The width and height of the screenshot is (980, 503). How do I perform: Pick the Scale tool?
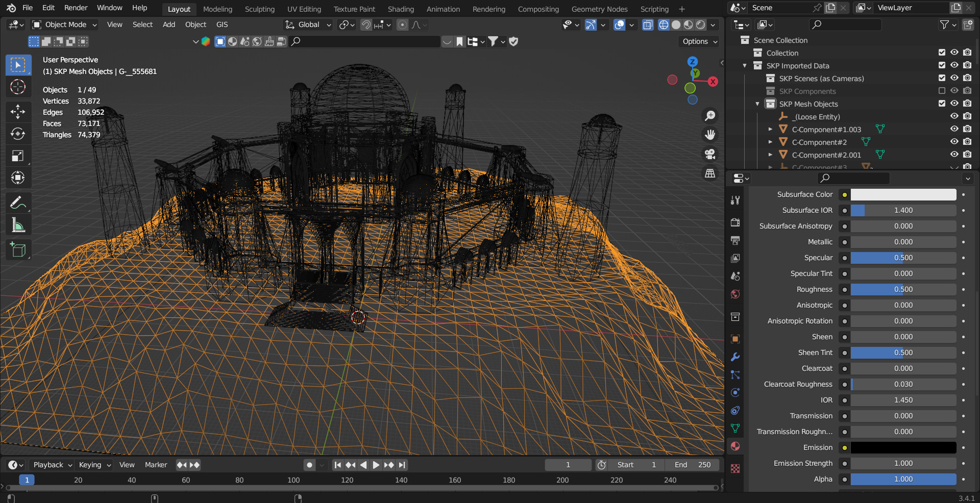click(x=18, y=156)
